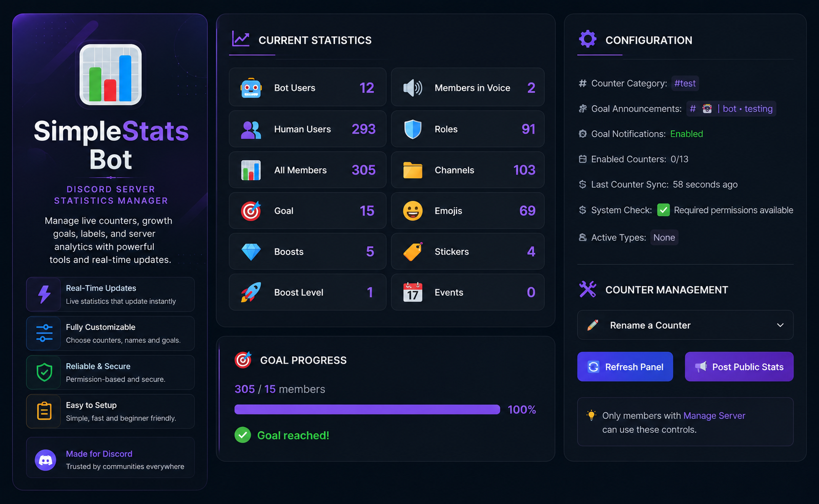Click the Emojis value 69

point(527,211)
